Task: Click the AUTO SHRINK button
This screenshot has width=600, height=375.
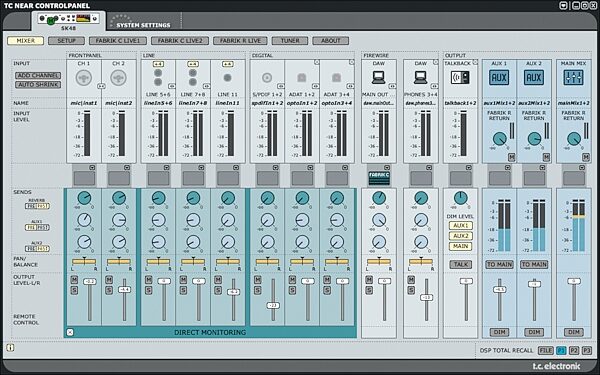Action: (x=38, y=85)
